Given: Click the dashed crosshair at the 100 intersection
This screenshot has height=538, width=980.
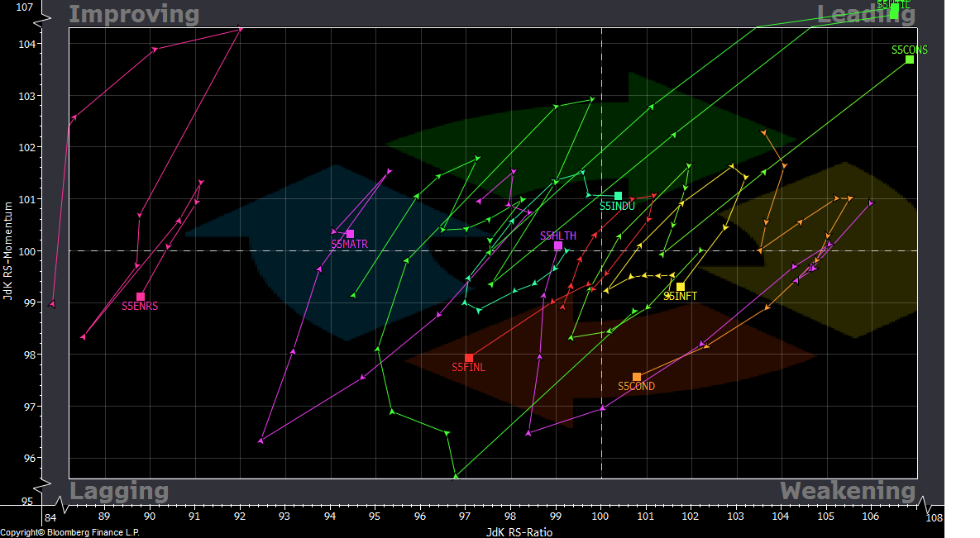Looking at the screenshot, I should click(600, 249).
